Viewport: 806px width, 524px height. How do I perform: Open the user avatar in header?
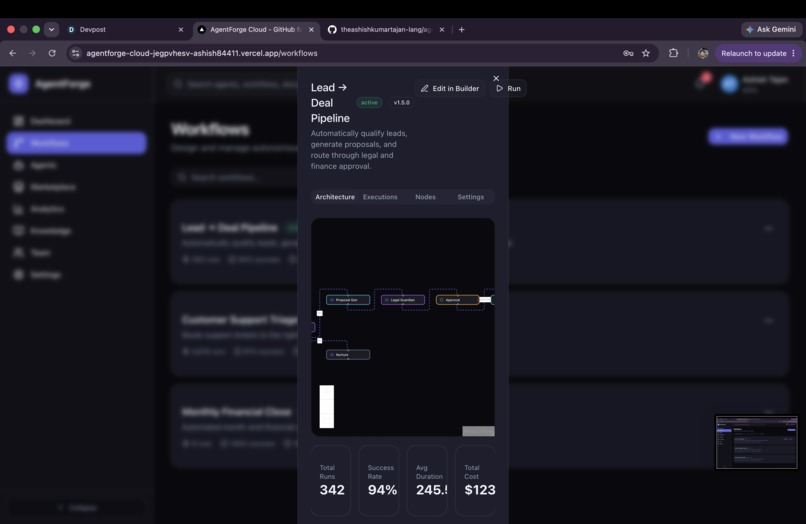pyautogui.click(x=729, y=84)
